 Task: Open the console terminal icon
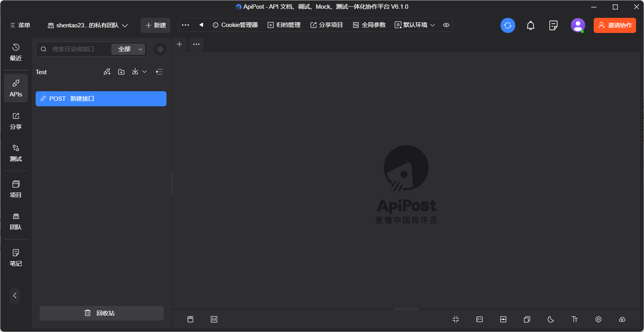pyautogui.click(x=480, y=319)
